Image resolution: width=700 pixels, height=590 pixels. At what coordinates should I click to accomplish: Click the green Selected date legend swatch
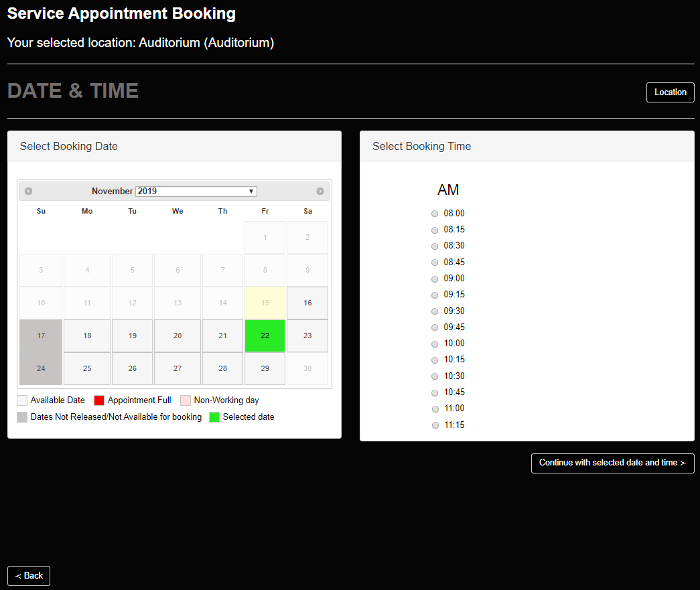pos(214,417)
